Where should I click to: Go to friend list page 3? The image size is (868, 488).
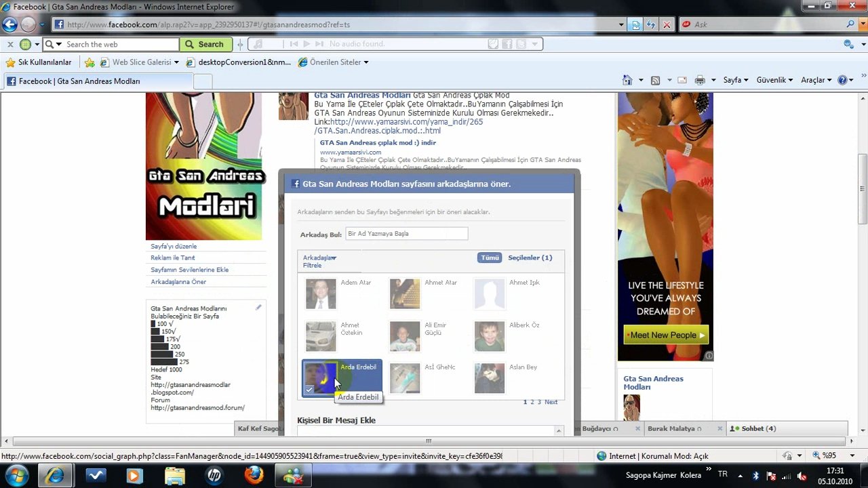coord(540,402)
